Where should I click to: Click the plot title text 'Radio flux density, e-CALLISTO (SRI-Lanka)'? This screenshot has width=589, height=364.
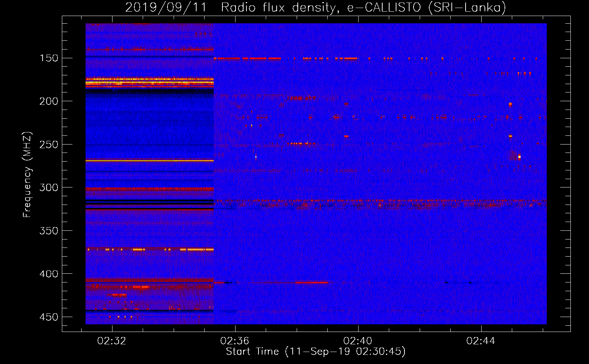(363, 7)
